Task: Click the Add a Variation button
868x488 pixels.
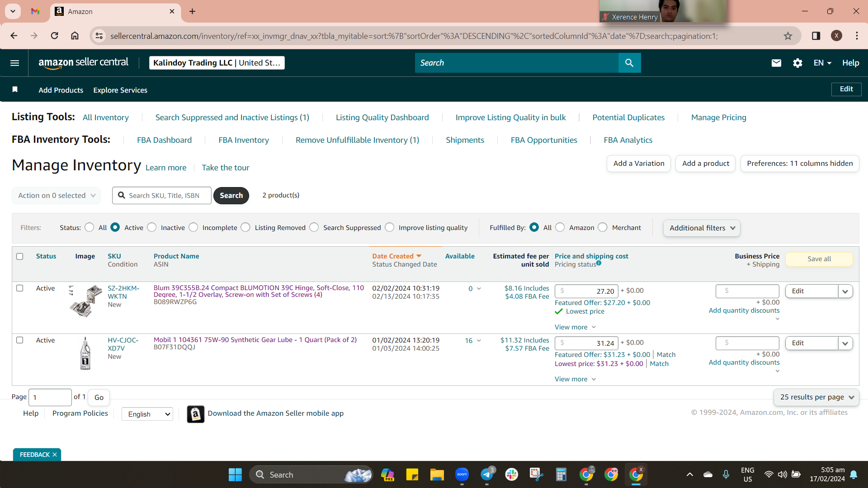Action: [x=639, y=164]
